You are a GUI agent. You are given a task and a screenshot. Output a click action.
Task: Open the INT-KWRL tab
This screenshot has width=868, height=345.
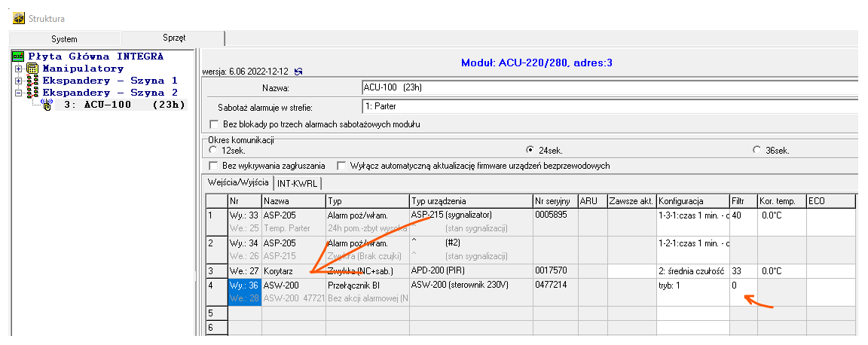(x=298, y=183)
